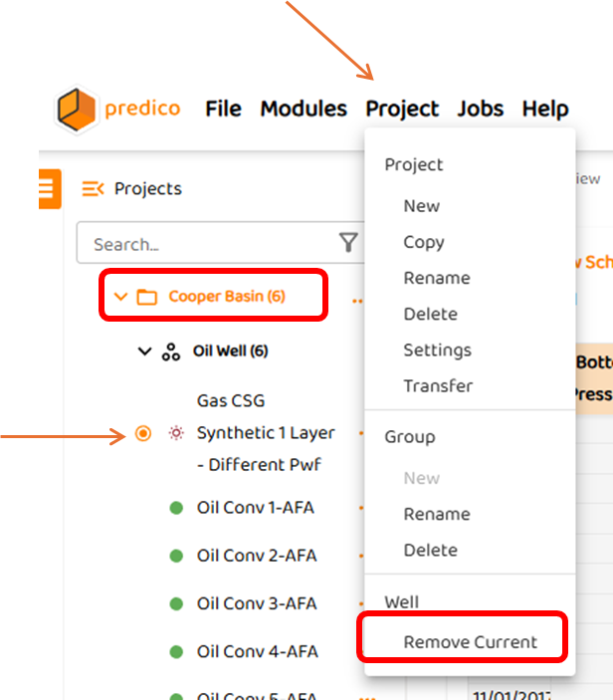613x700 pixels.
Task: Click the Oil Well group icon
Action: pos(171,351)
